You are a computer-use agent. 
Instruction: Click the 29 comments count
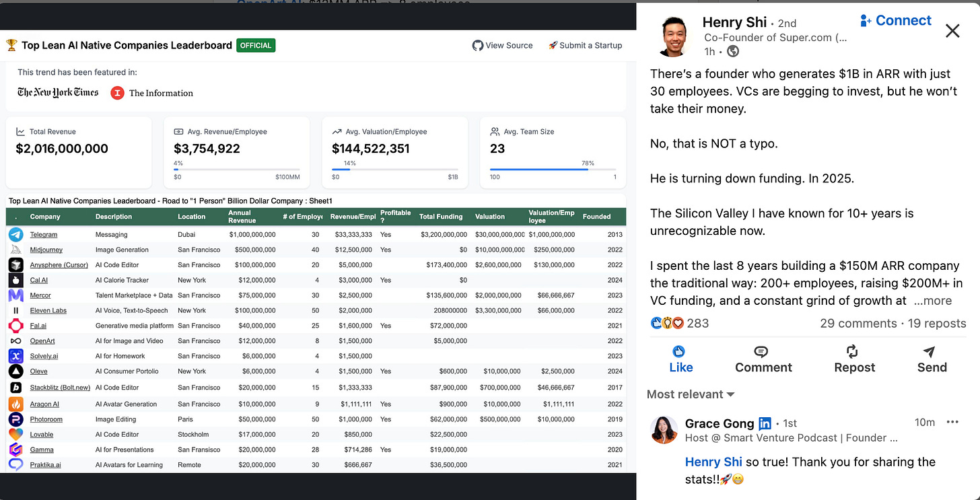click(x=858, y=323)
